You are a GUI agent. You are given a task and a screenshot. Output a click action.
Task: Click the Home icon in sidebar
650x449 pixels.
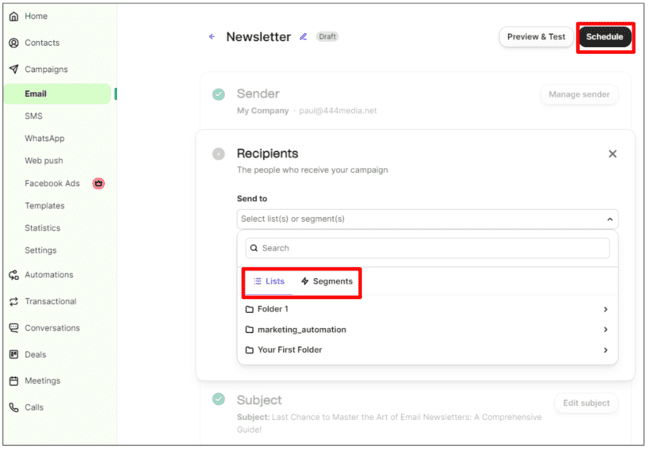14,16
